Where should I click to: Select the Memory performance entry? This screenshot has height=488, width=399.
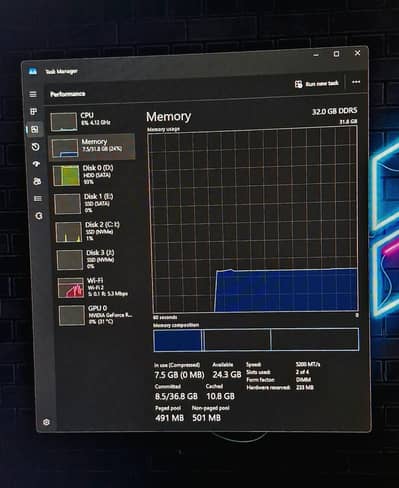tap(92, 147)
